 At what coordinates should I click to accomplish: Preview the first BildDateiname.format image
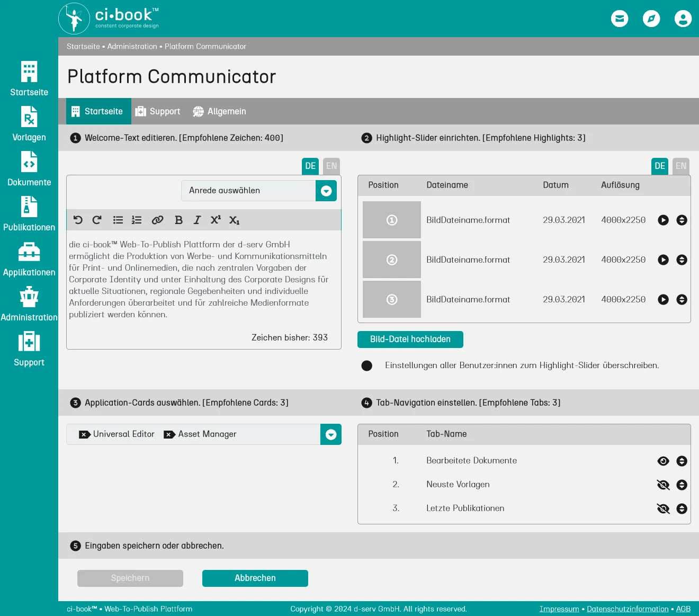point(663,220)
